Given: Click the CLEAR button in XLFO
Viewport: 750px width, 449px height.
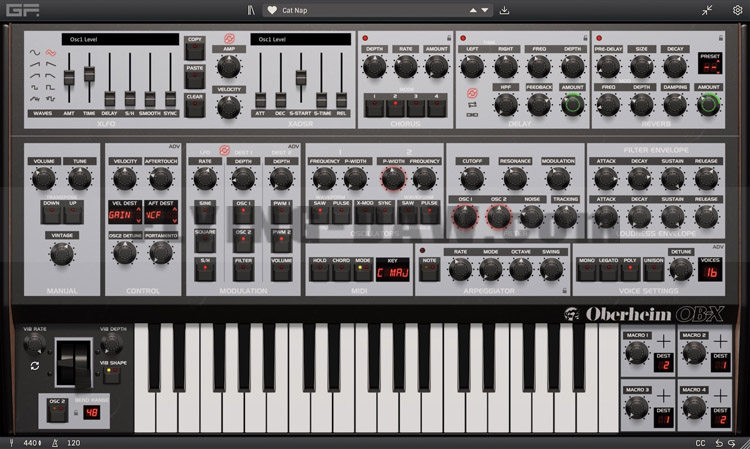Looking at the screenshot, I should click(x=195, y=105).
